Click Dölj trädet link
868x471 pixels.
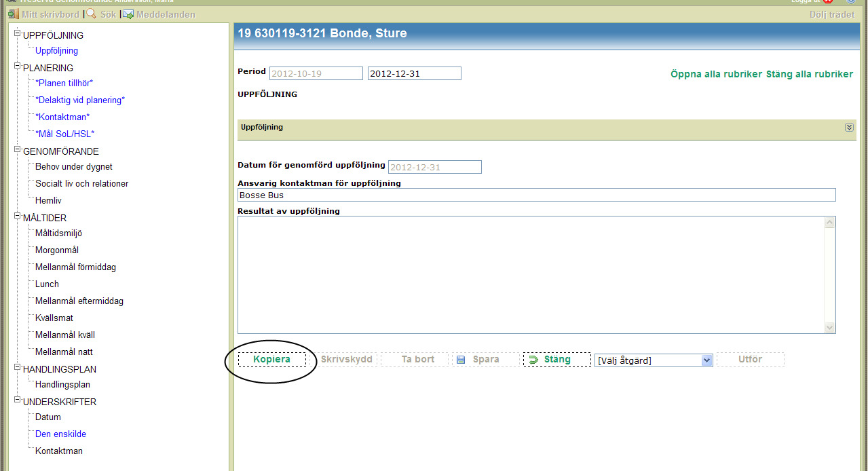pyautogui.click(x=831, y=14)
